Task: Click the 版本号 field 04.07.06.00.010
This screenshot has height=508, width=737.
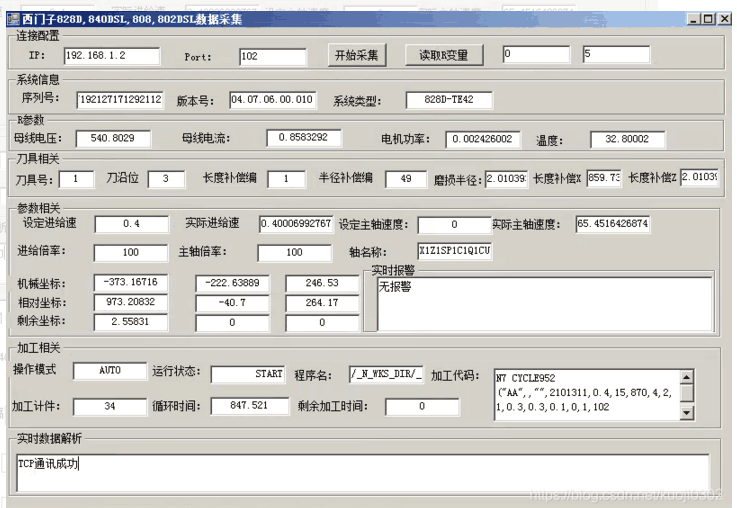Action: (273, 100)
